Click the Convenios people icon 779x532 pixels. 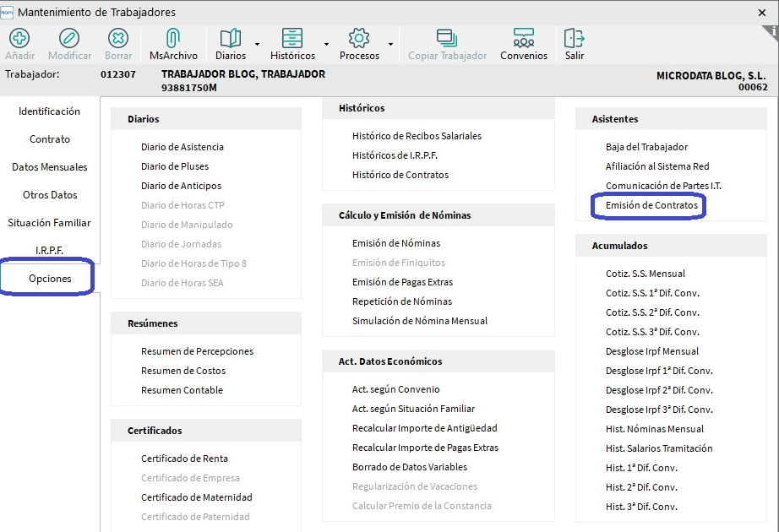[524, 39]
